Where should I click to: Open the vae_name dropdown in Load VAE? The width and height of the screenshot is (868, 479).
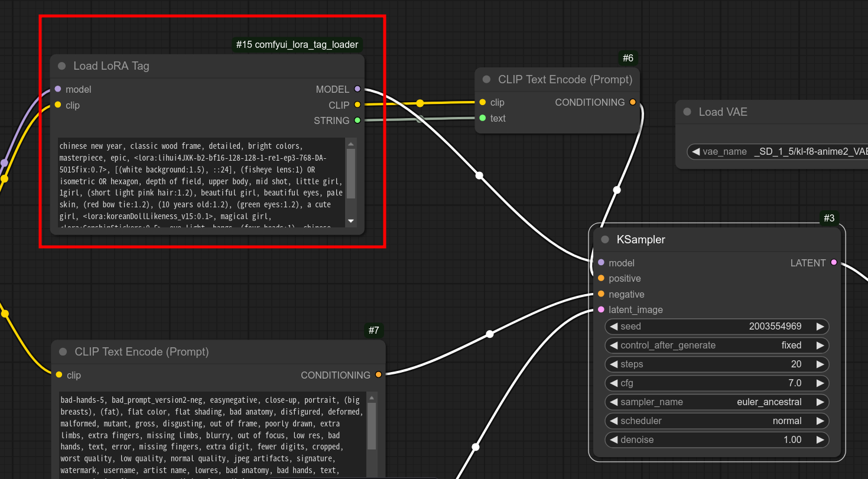tap(778, 152)
